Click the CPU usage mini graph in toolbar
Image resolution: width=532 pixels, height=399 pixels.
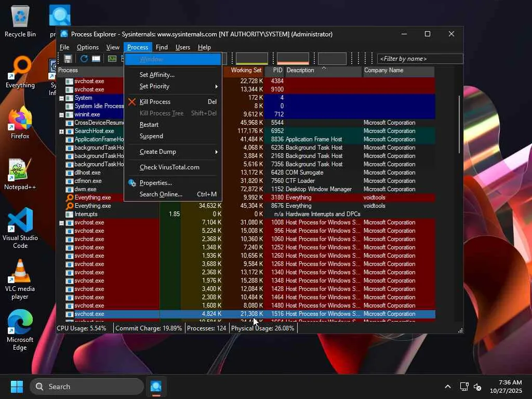pyautogui.click(x=252, y=58)
